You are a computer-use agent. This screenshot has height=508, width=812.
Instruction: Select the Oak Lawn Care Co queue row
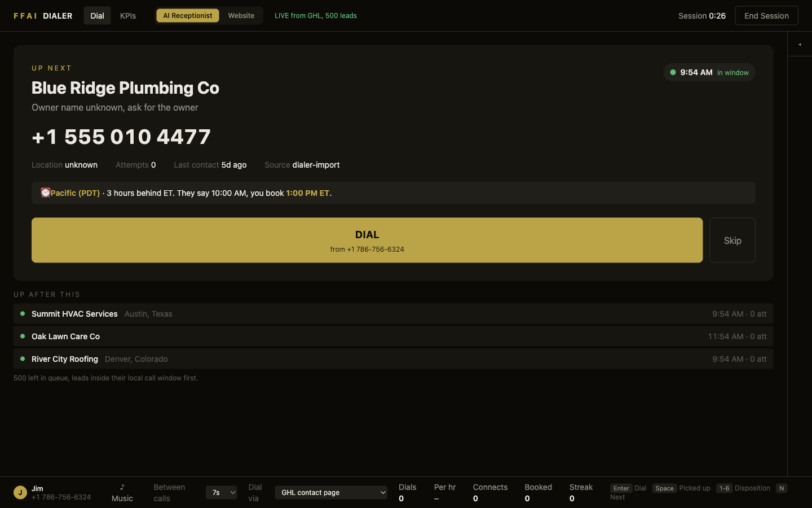click(x=394, y=336)
